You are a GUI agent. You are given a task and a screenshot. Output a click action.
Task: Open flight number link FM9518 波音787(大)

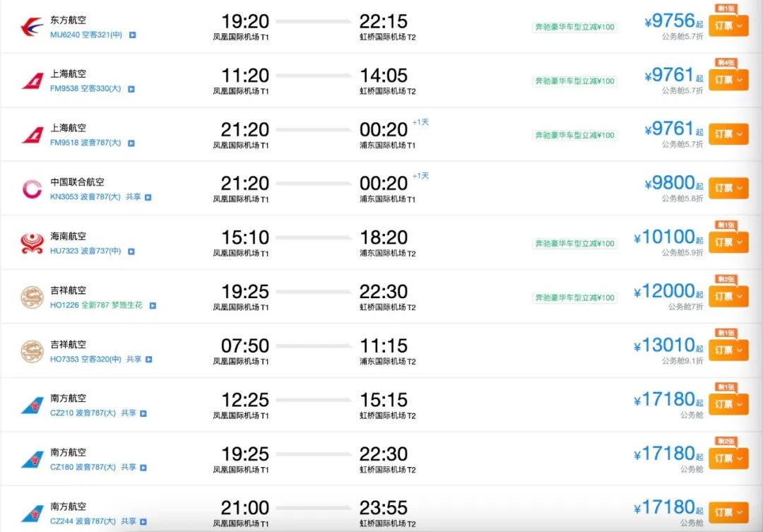coord(85,143)
